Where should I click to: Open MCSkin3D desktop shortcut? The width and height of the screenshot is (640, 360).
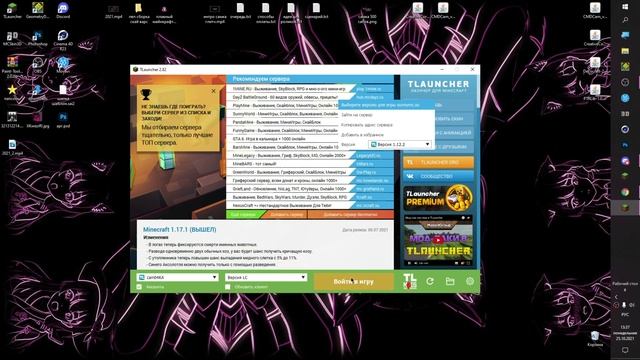coord(12,38)
